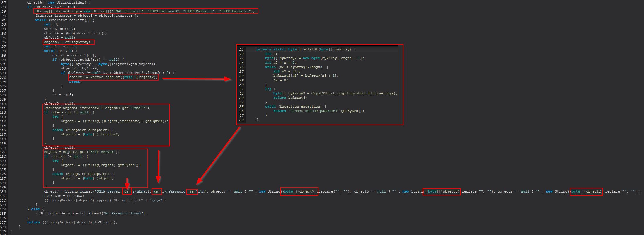Image resolution: width=644 pixels, height=235 pixels.
Task: Click the 'object7 = (byte[])object;' line
Action: 87,178
